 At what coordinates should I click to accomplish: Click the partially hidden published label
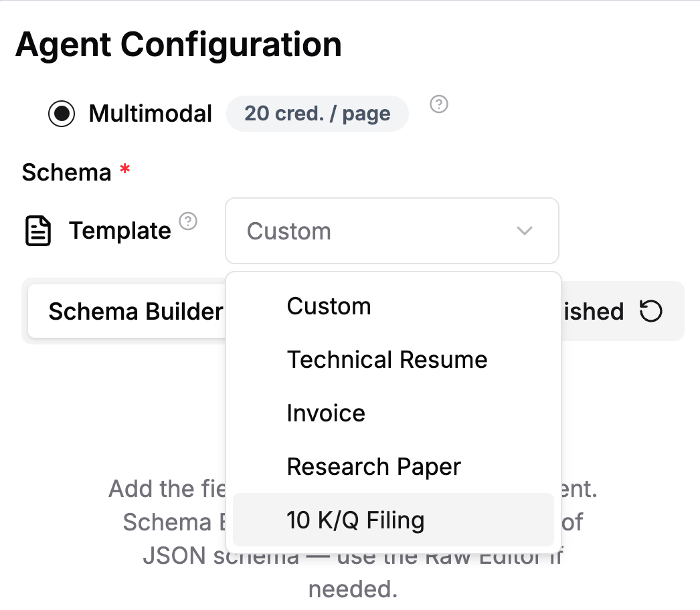593,311
